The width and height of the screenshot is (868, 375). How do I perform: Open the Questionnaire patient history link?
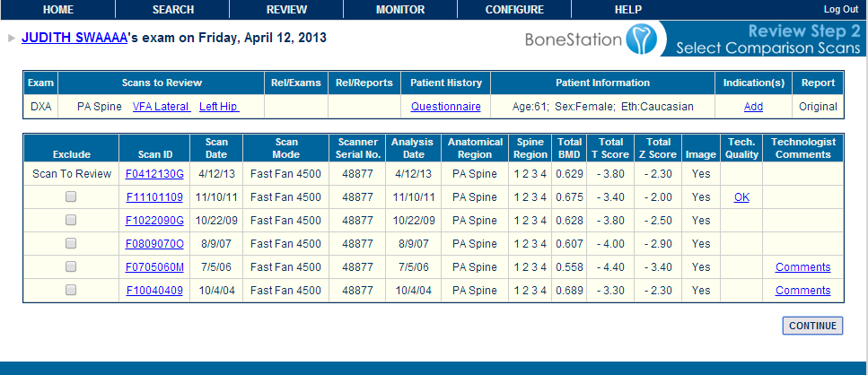(x=446, y=107)
